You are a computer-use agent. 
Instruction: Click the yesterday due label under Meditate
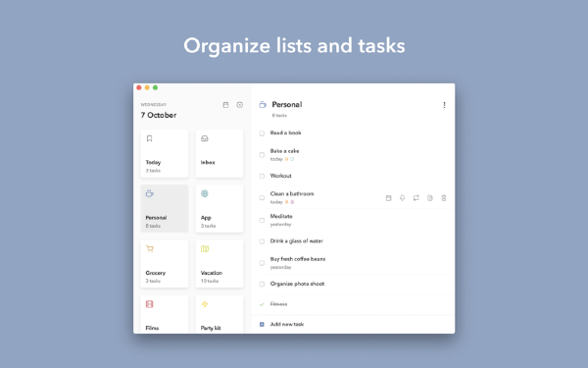coord(281,225)
